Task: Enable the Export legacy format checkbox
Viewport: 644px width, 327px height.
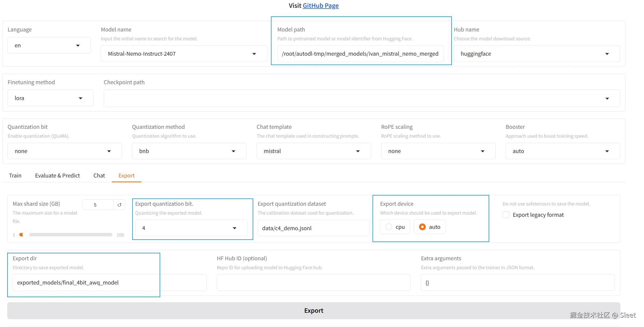Action: [506, 215]
